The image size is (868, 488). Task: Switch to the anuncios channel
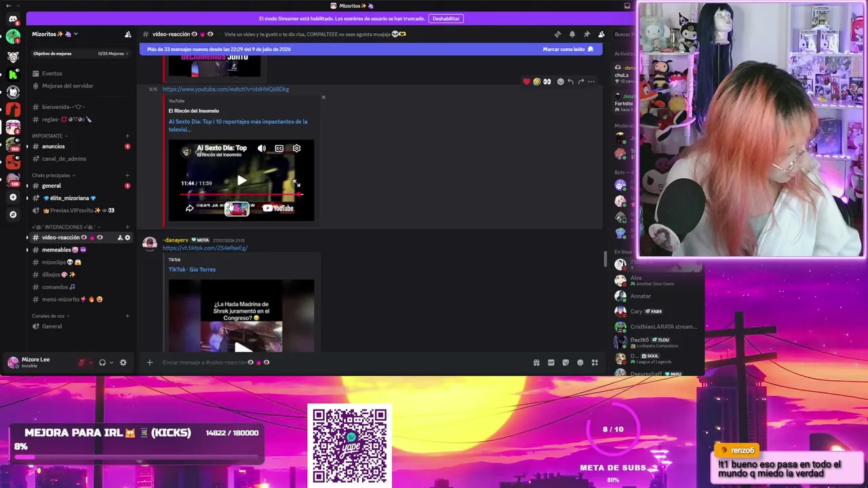click(x=81, y=146)
